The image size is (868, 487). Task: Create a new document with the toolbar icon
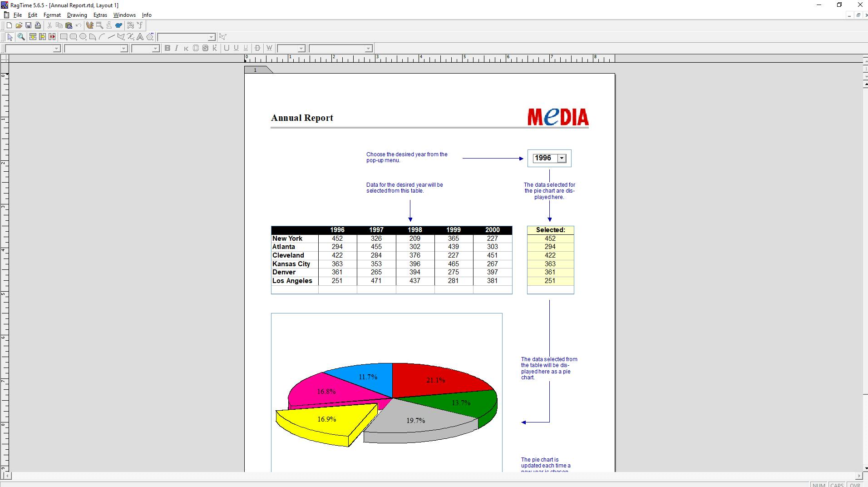9,25
